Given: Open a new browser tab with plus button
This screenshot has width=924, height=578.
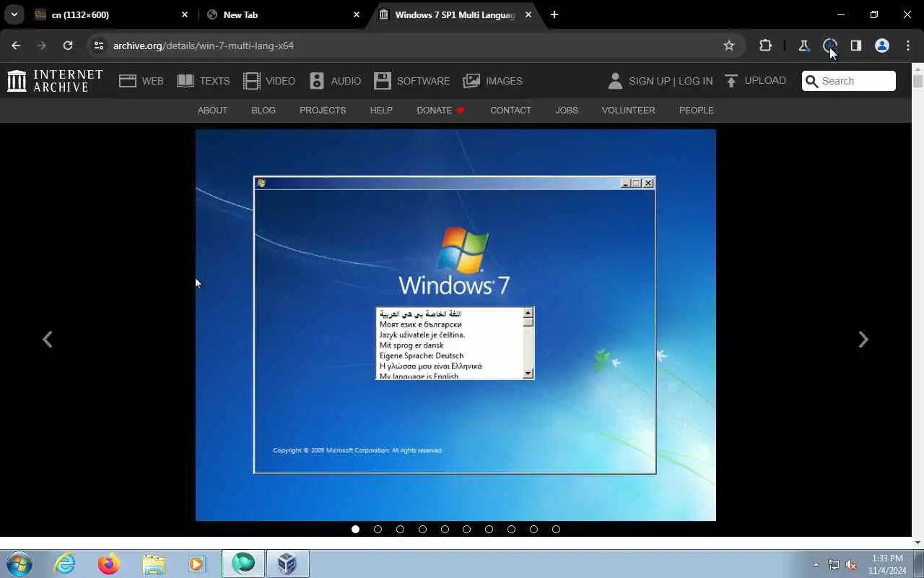Looking at the screenshot, I should [554, 14].
